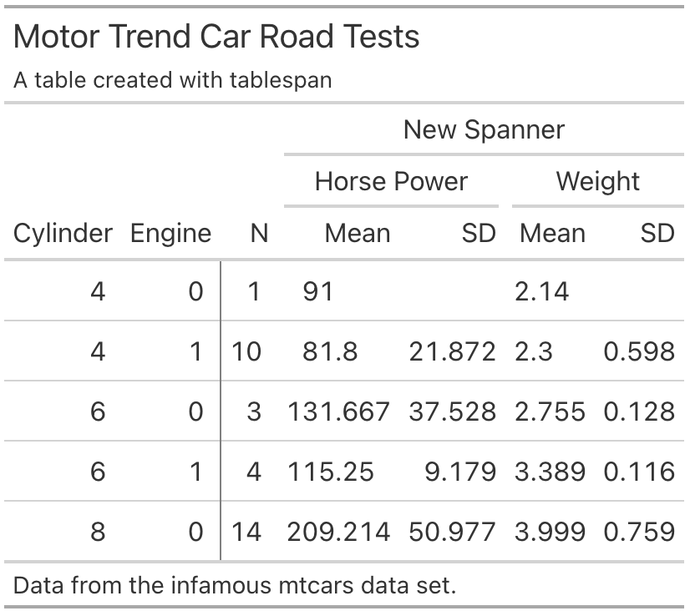Screen dimensions: 690x616
Task: Select the Cylinder cell with value 8
Action: 98,532
